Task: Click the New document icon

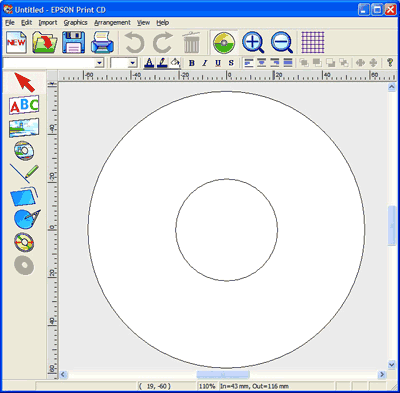Action: (17, 42)
